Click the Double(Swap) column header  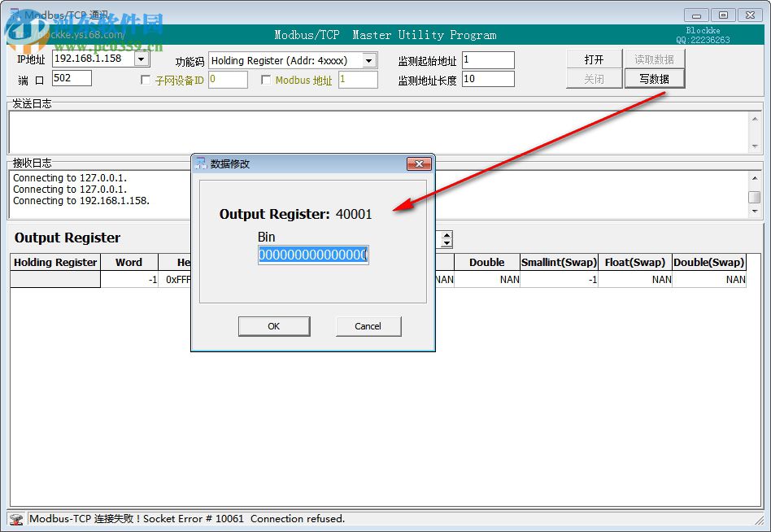pos(709,262)
